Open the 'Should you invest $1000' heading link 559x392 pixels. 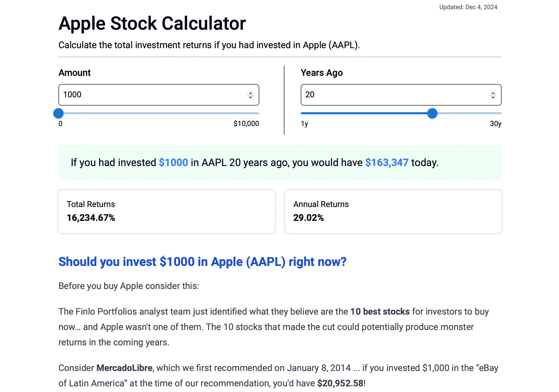click(202, 262)
